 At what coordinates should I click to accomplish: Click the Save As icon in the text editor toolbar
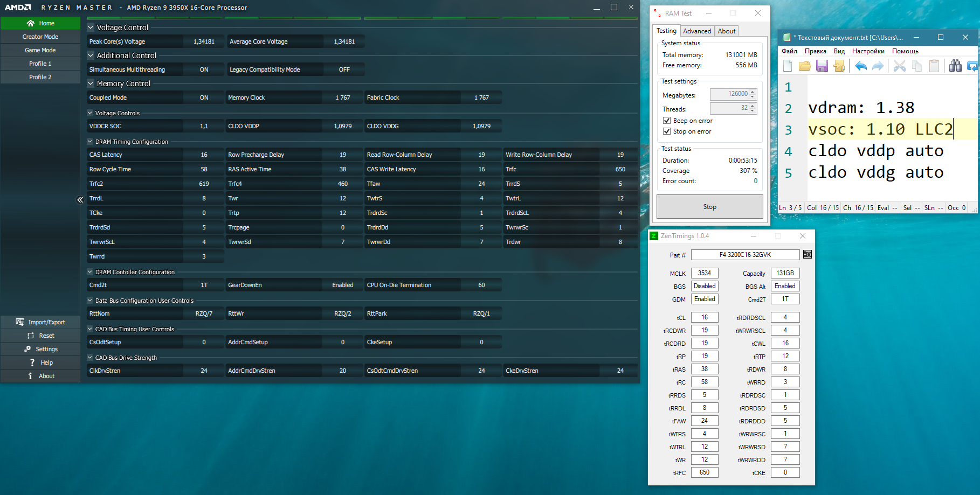pos(839,66)
